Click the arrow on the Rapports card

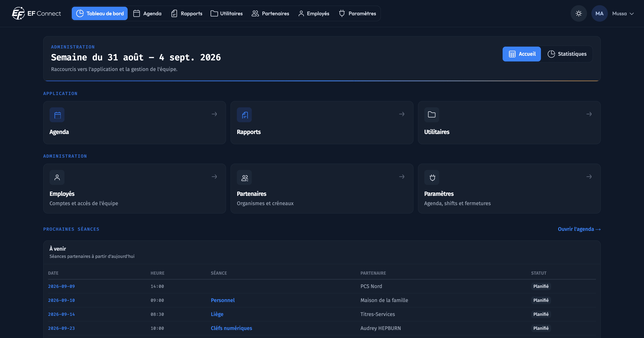click(402, 114)
